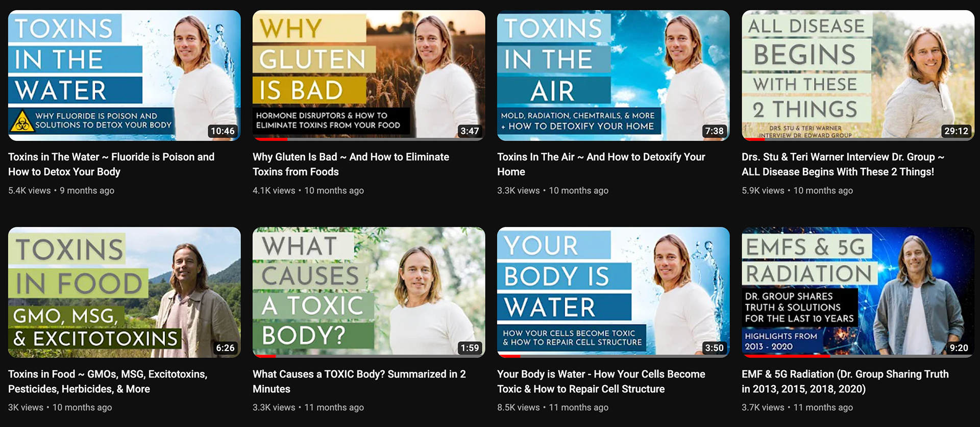This screenshot has width=980, height=427.
Task: Click title 'Your Body is Water - How Your Cells'
Action: click(x=601, y=381)
